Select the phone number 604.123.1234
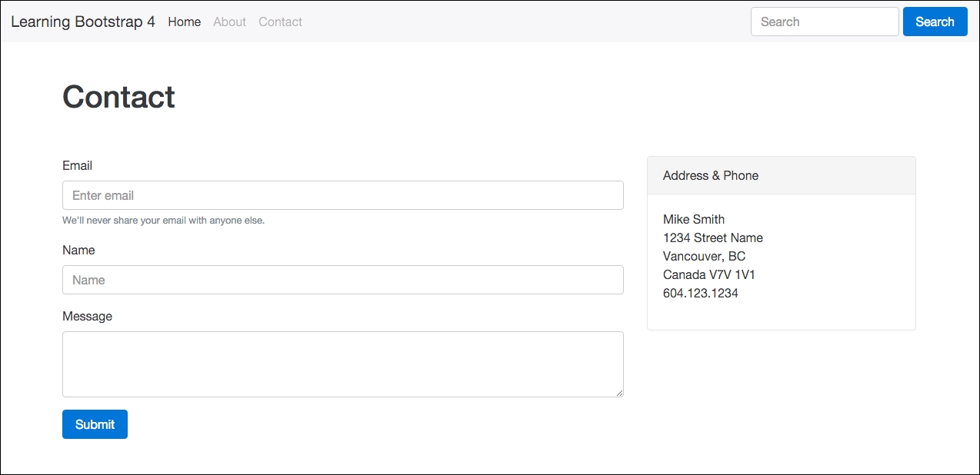Image resolution: width=980 pixels, height=475 pixels. tap(701, 293)
